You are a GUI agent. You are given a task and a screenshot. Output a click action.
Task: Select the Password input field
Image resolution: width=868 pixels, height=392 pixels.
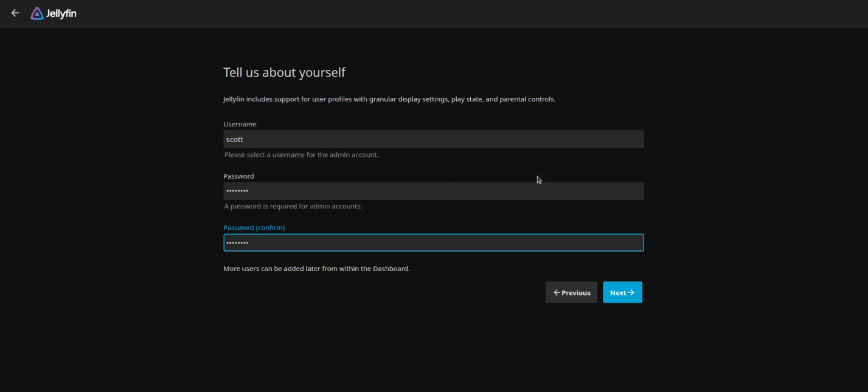click(433, 191)
